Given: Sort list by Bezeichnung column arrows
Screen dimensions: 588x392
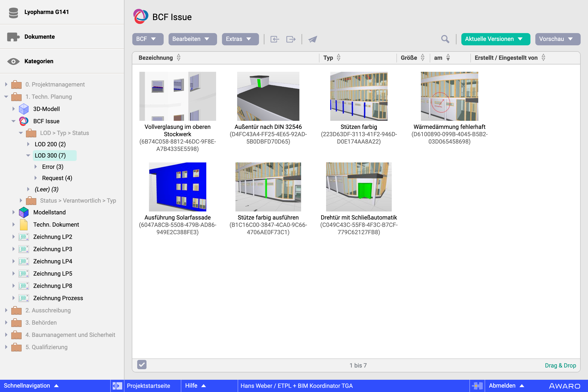Looking at the screenshot, I should tap(179, 58).
